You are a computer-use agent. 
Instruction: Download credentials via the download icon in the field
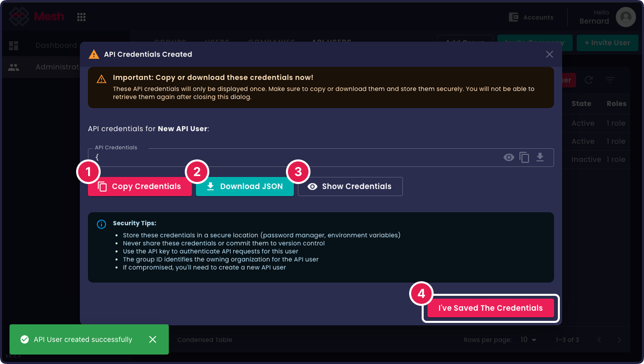(540, 157)
